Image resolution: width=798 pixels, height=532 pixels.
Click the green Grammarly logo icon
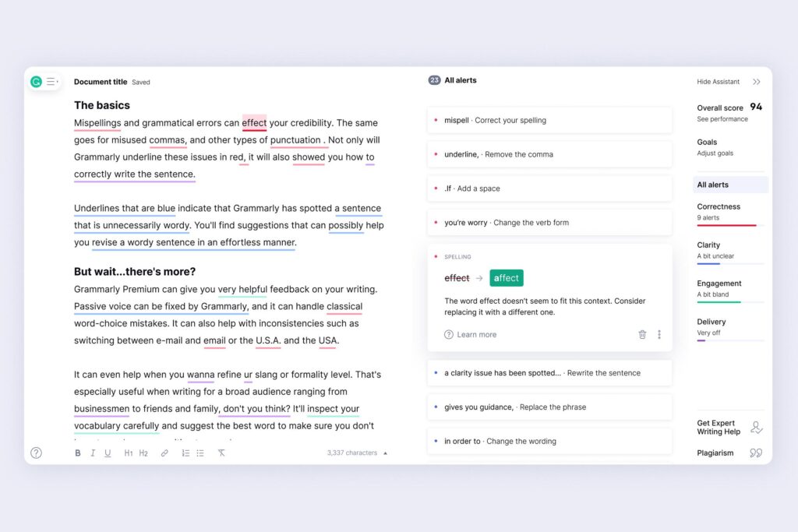coord(36,81)
